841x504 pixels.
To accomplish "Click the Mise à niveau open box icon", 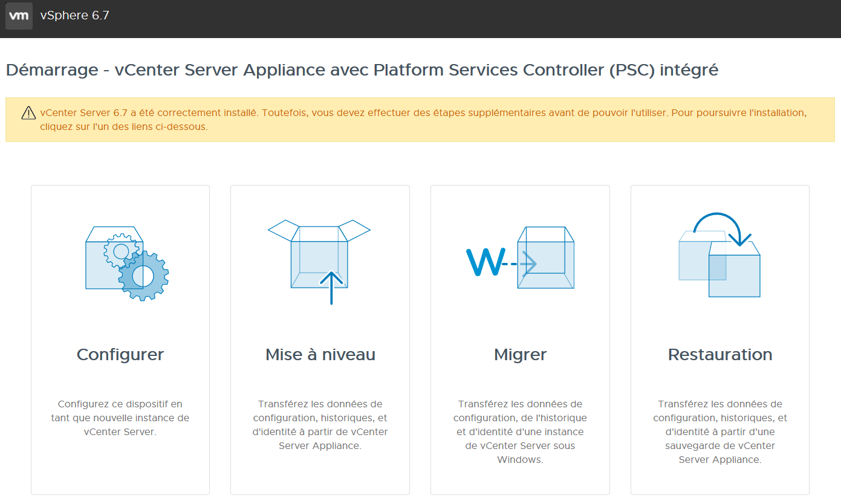I will pyautogui.click(x=319, y=262).
